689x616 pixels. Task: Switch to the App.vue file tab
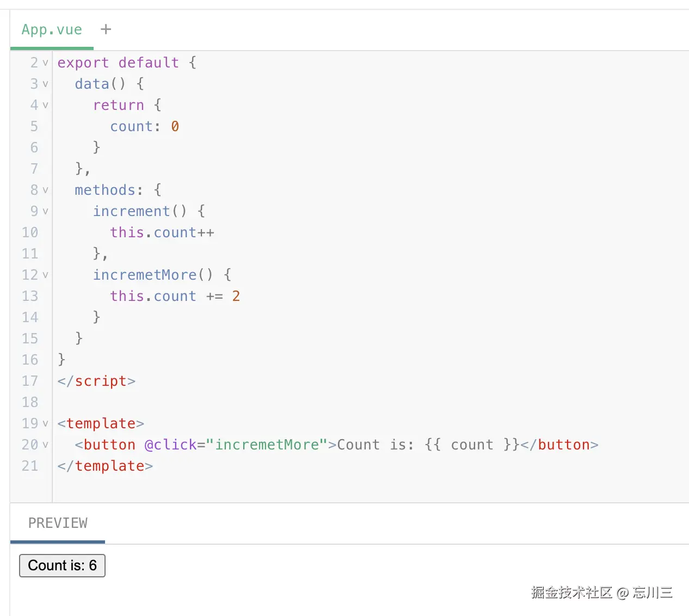(x=52, y=29)
